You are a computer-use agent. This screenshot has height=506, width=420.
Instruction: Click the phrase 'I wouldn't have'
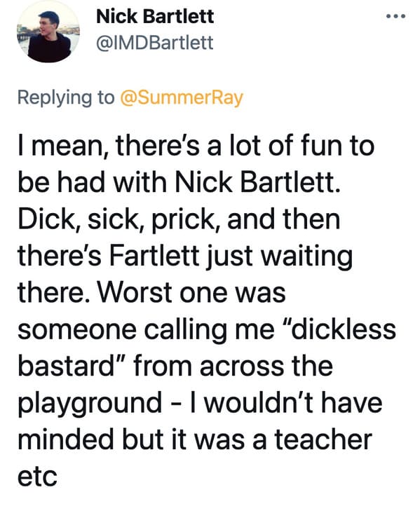tap(287, 403)
